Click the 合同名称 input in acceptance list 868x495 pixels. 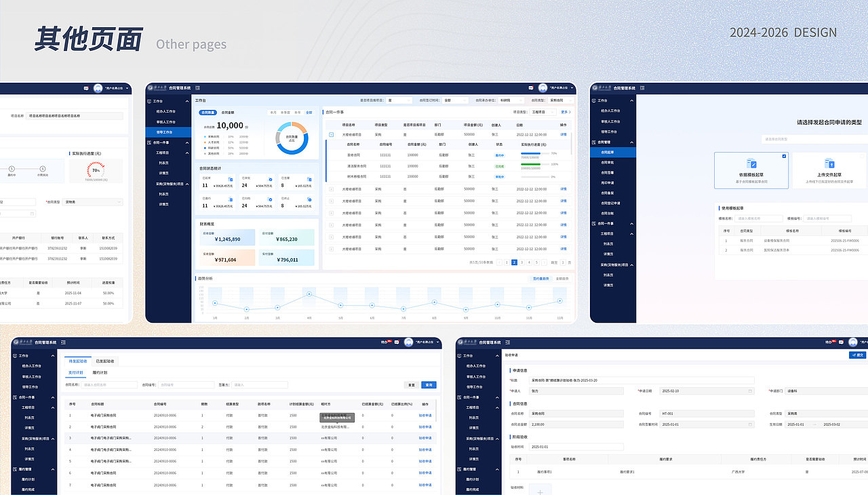point(109,384)
